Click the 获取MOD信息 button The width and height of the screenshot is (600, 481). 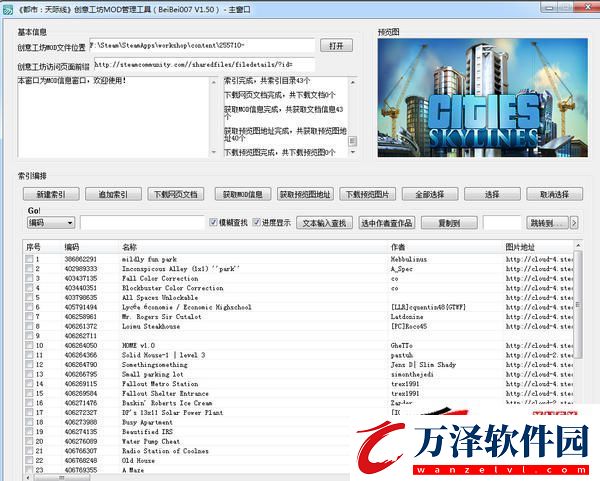coord(243,194)
